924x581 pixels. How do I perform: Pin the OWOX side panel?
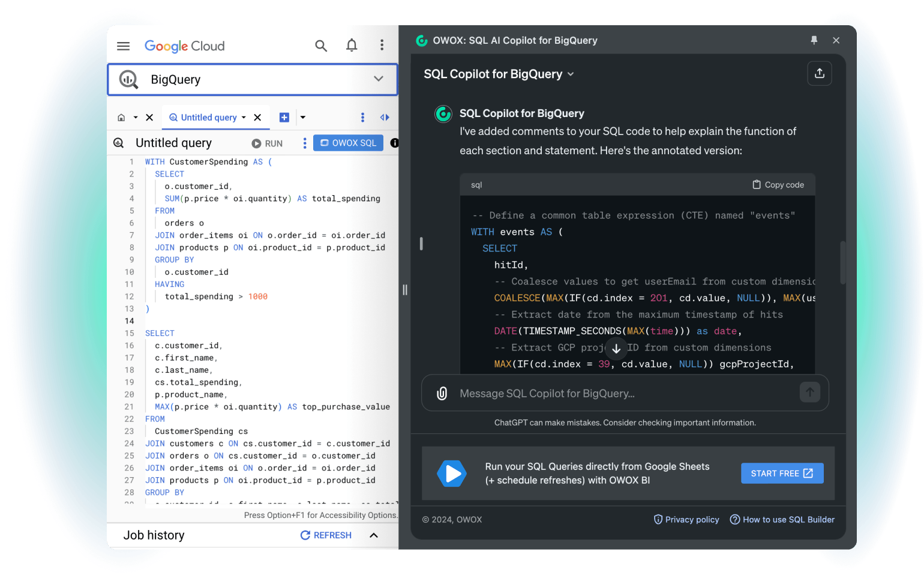click(x=814, y=40)
